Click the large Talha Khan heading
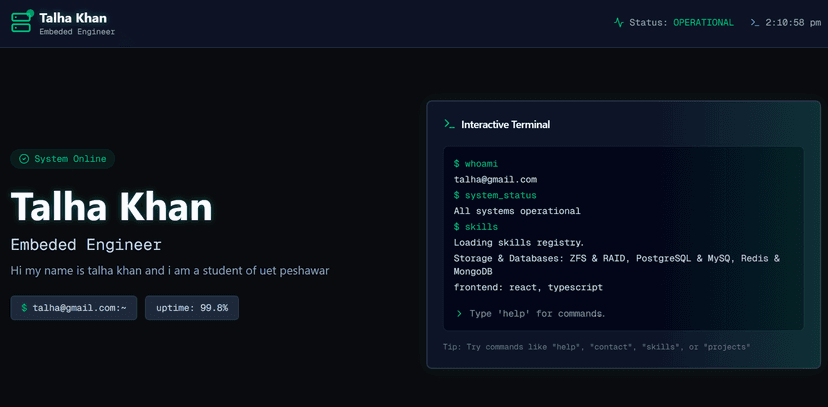The width and height of the screenshot is (828, 407). 111,205
